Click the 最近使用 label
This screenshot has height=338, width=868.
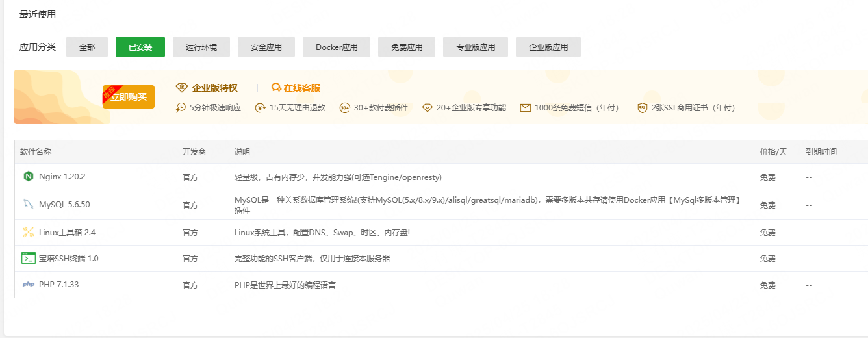point(38,14)
